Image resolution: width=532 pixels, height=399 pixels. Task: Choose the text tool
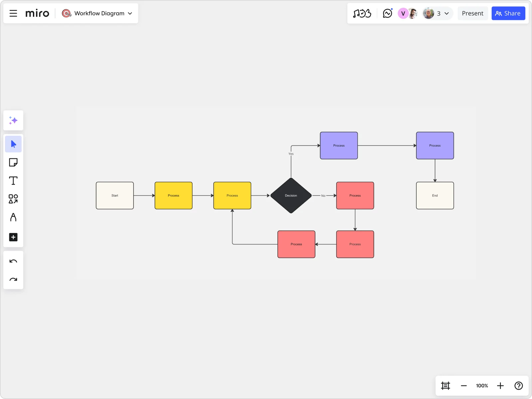(x=13, y=181)
